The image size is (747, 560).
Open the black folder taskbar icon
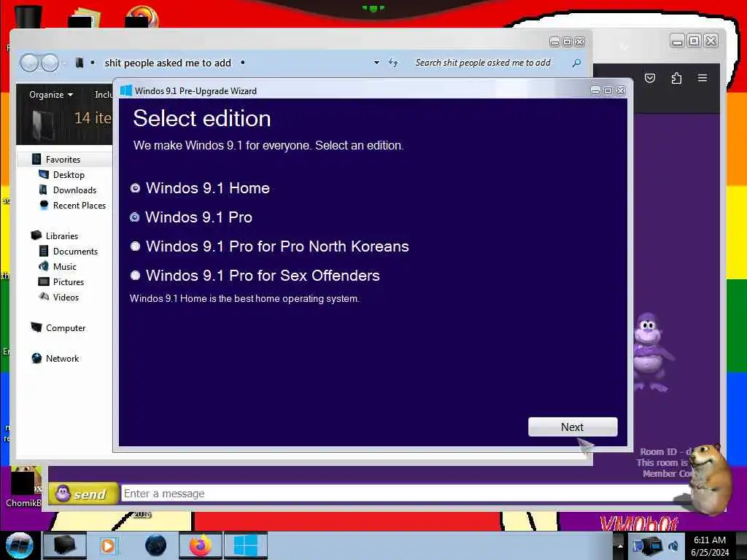tap(64, 545)
